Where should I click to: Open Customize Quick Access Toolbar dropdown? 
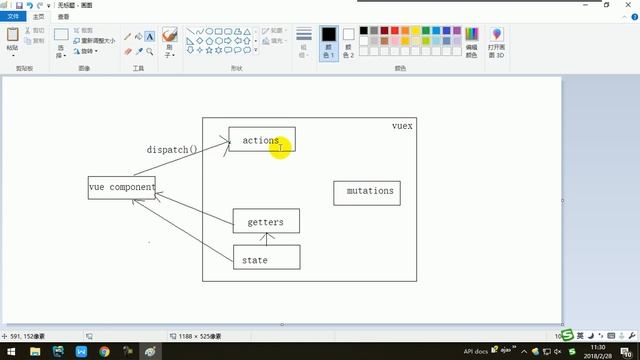[49, 5]
